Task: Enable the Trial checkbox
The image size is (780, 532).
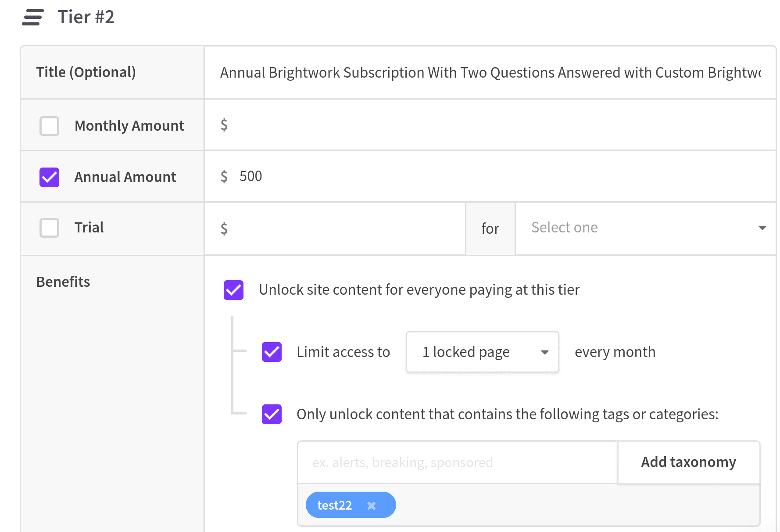Action: 49,228
